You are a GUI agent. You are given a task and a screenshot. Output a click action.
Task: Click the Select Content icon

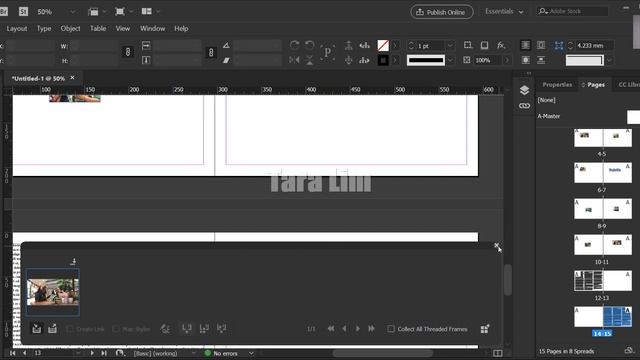coord(349,60)
